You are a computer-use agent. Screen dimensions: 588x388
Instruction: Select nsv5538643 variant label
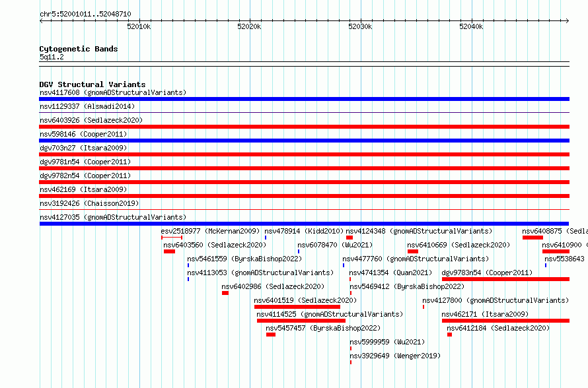click(x=566, y=259)
